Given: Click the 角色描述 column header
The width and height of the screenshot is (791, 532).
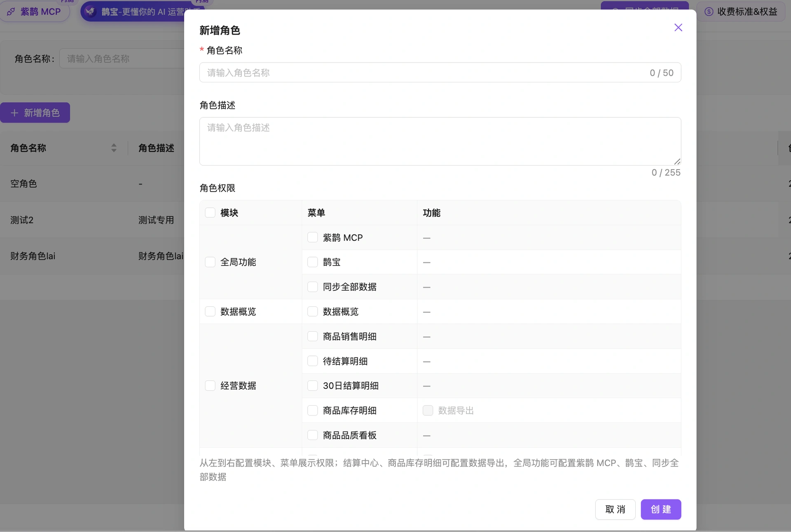Looking at the screenshot, I should tap(156, 148).
